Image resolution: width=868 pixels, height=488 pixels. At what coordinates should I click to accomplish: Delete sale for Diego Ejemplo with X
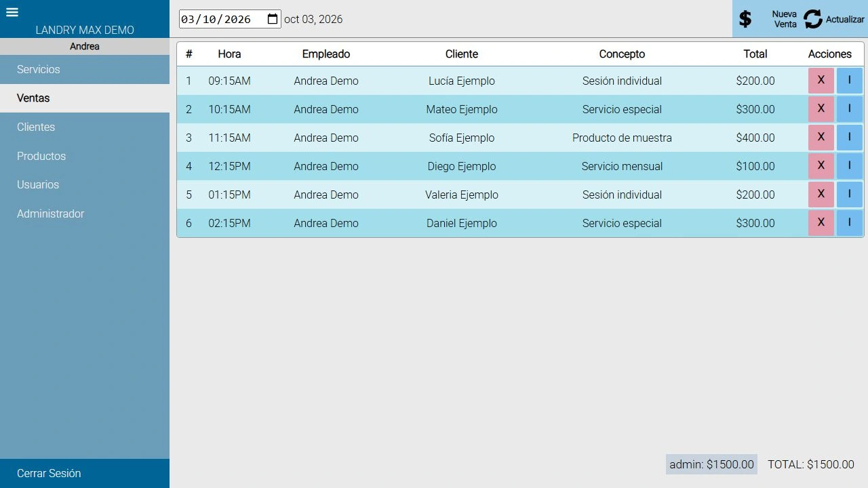point(821,166)
